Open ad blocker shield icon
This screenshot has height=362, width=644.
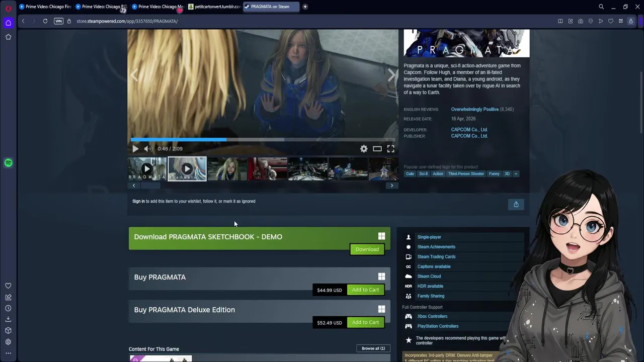pos(591,21)
